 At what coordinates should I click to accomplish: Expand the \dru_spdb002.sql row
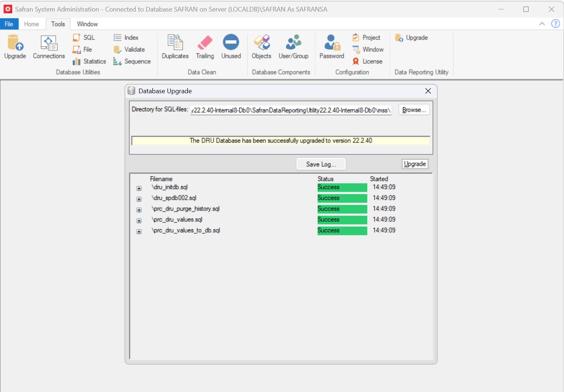pyautogui.click(x=139, y=199)
